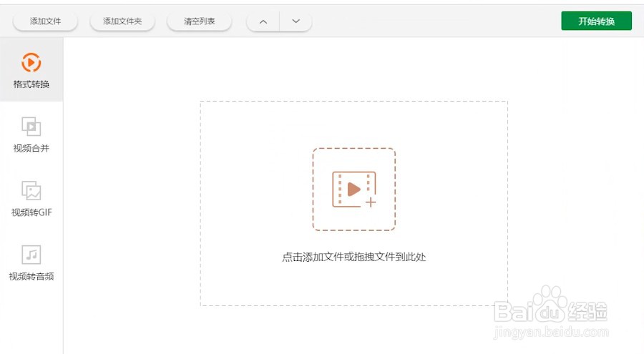This screenshot has width=644, height=354.
Task: Select the 格式转换 format conversion icon
Action: [x=31, y=62]
